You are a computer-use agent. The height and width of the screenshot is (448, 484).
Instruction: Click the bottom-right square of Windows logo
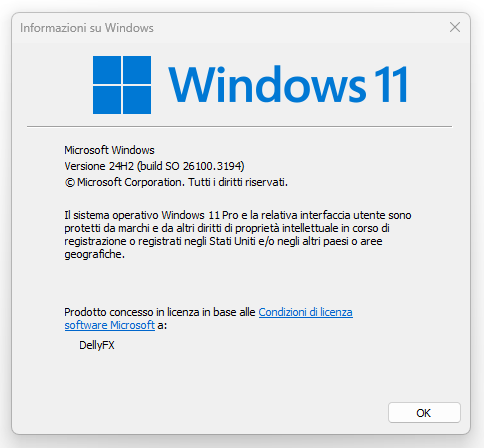[x=137, y=100]
